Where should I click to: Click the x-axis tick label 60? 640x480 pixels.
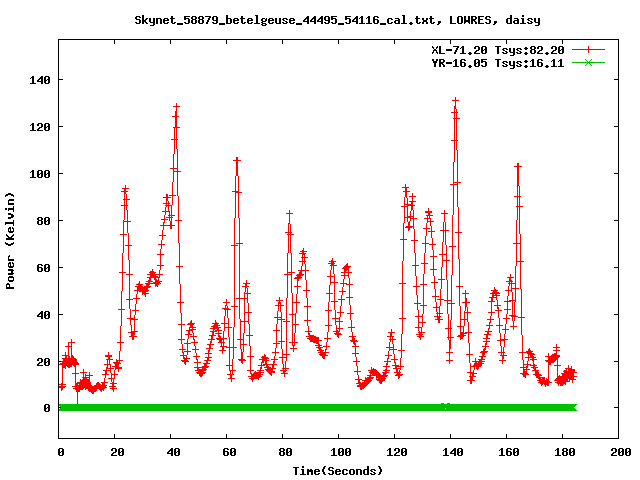point(229,452)
